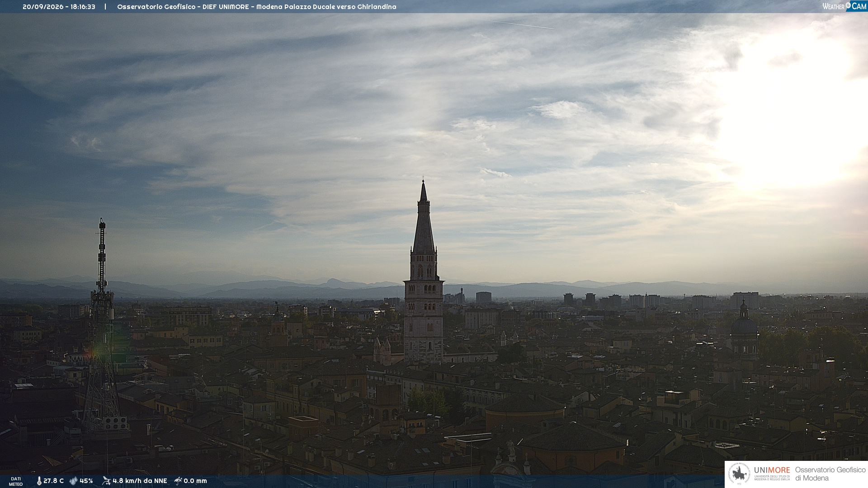Click the DATI METEO label
Screen dimensions: 868x488
pos(16,481)
